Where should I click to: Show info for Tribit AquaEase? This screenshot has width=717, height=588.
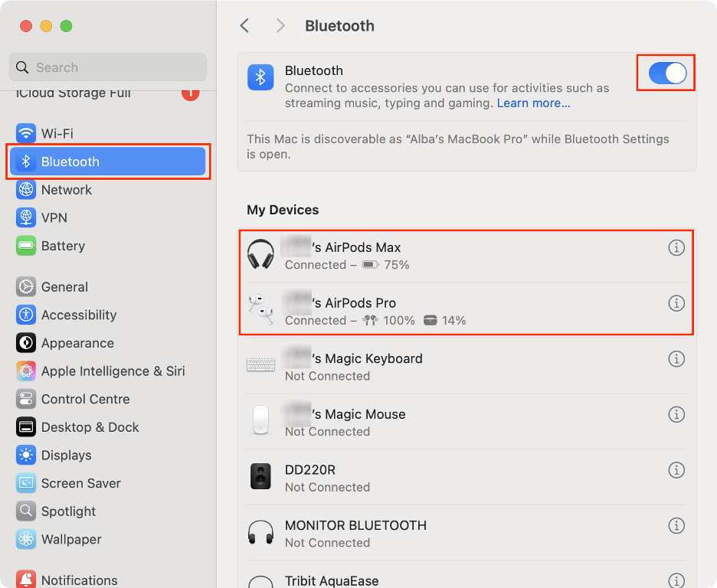[x=676, y=580]
